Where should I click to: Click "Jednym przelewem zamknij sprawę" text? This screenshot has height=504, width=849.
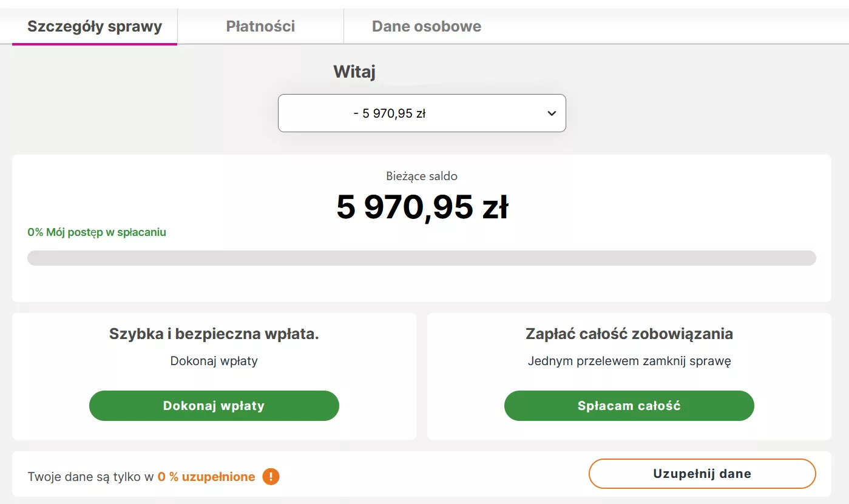click(629, 361)
